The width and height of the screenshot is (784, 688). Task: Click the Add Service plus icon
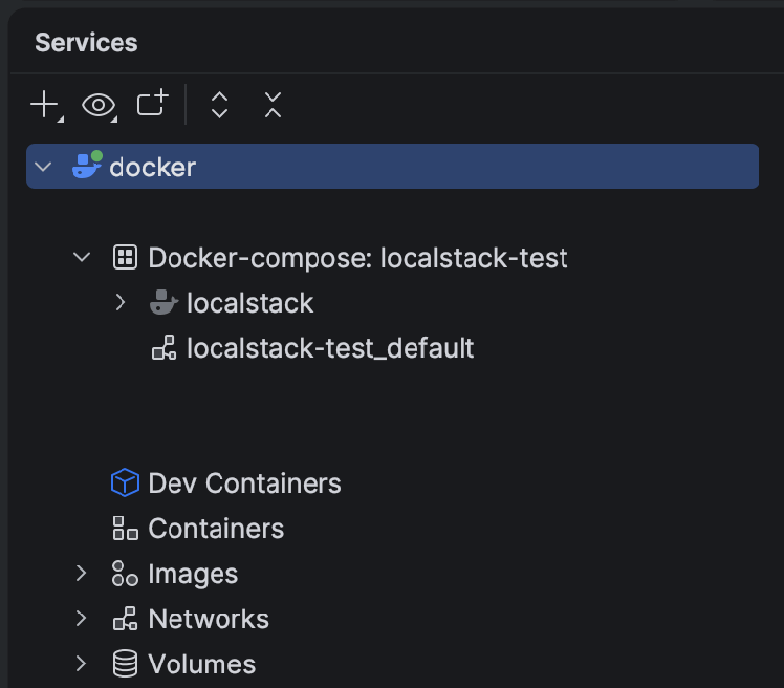45,104
